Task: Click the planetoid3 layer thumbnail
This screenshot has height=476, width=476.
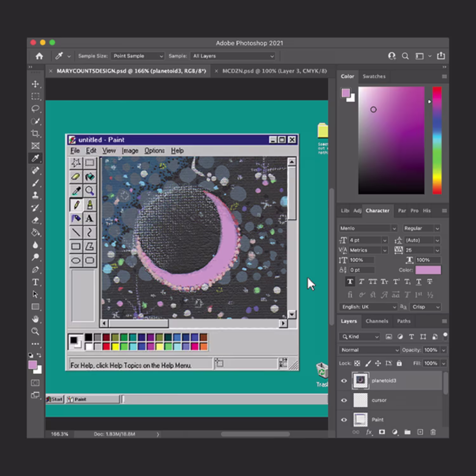Action: pos(360,380)
